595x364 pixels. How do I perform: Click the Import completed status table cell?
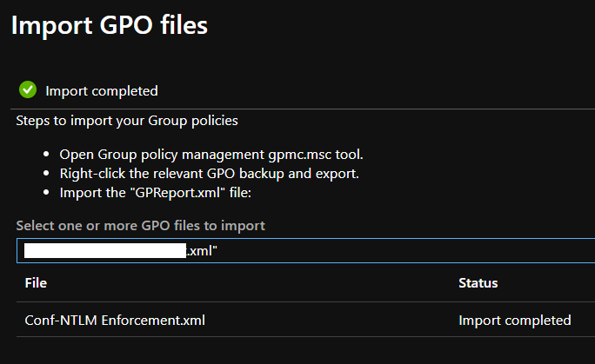[x=514, y=321]
